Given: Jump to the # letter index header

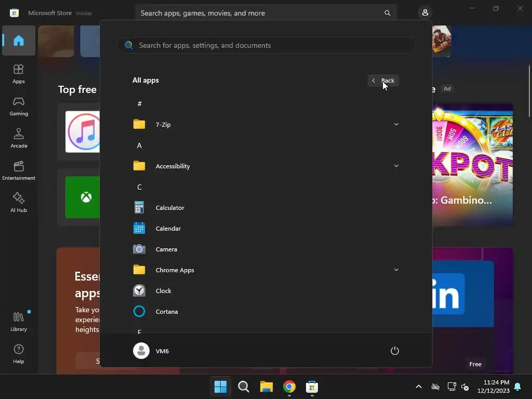Looking at the screenshot, I should click(139, 104).
